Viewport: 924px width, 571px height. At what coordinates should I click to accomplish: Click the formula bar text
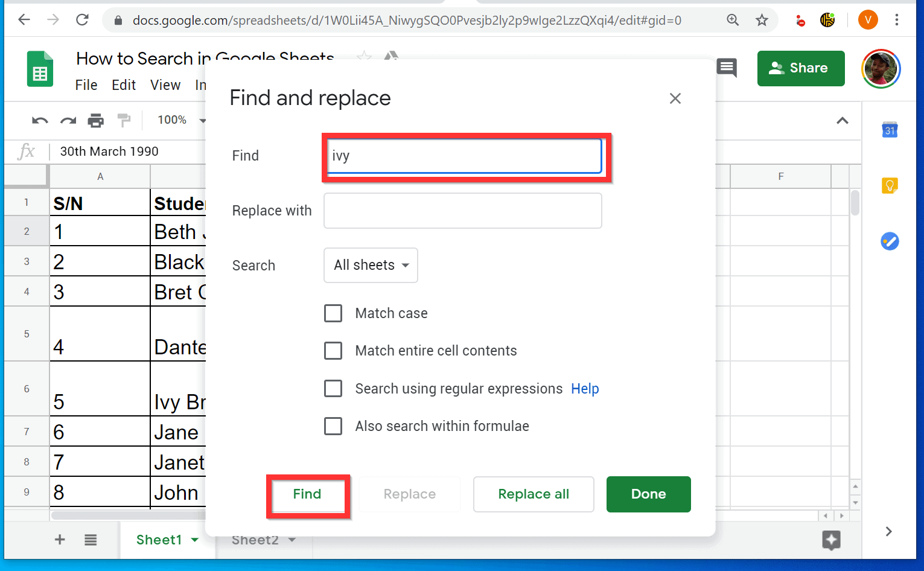[109, 152]
